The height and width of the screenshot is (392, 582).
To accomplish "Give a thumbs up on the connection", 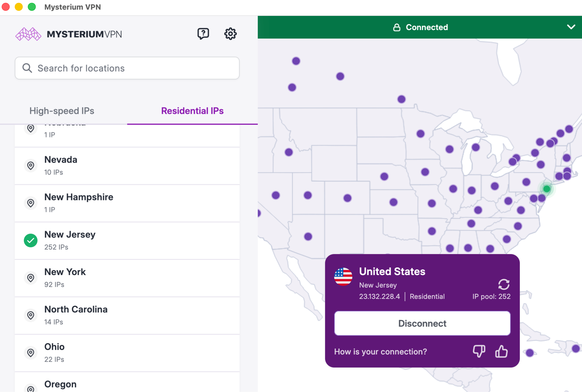I will pyautogui.click(x=501, y=351).
